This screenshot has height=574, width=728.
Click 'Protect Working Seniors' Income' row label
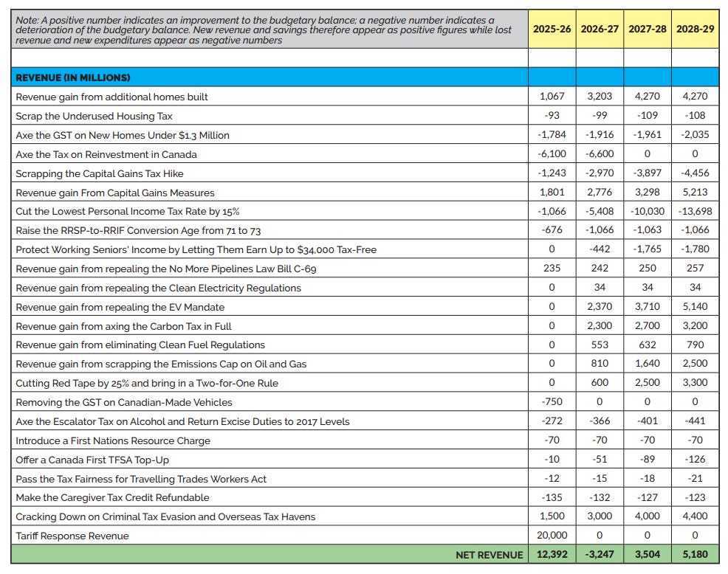(x=196, y=249)
